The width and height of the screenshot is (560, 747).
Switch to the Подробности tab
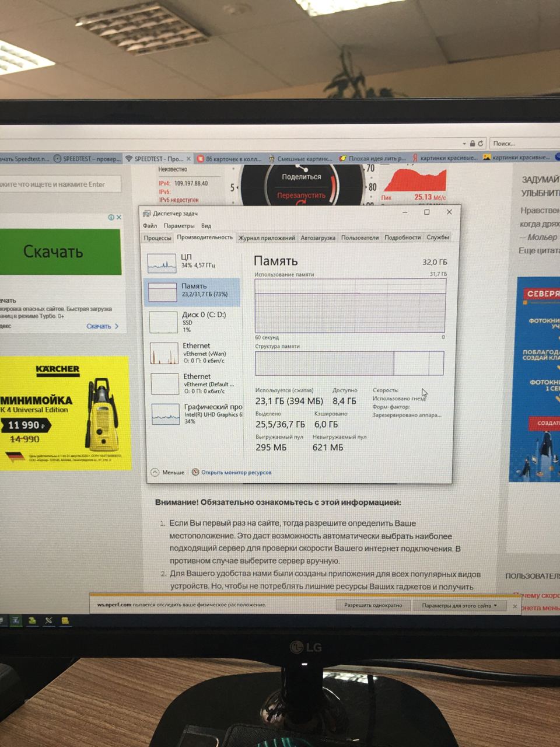(402, 238)
